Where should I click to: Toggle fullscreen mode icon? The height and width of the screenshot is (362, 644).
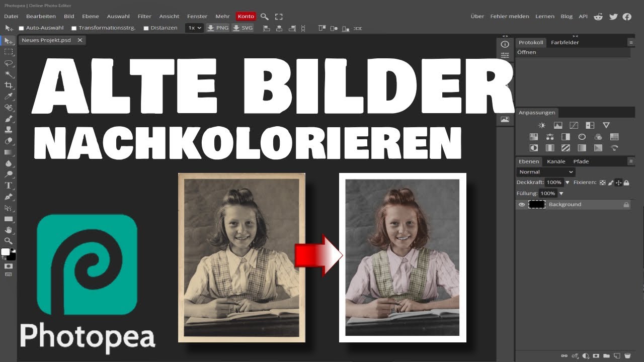coord(279,17)
